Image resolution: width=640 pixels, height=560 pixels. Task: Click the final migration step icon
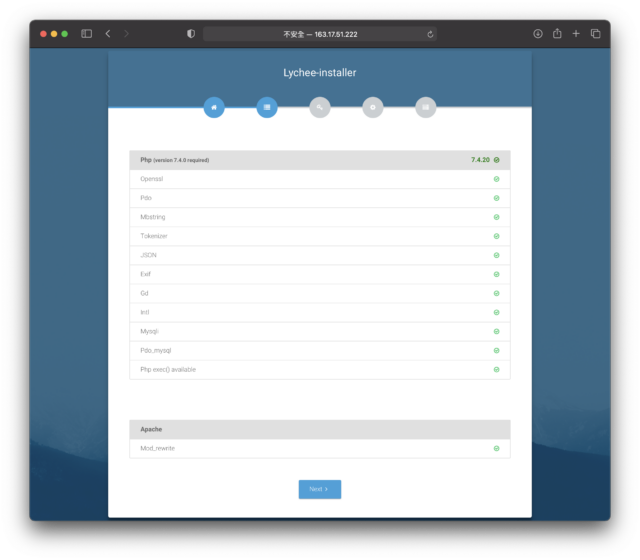(426, 107)
